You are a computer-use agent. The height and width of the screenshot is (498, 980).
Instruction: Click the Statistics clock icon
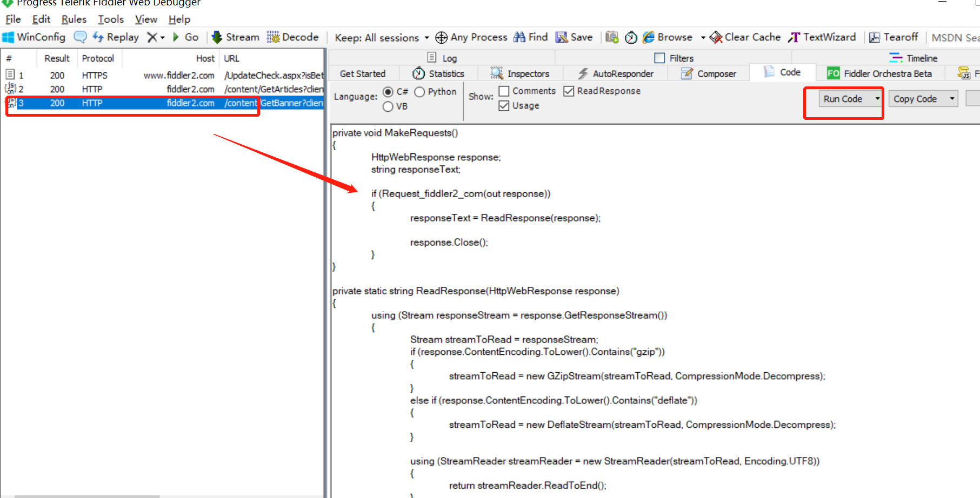click(418, 73)
